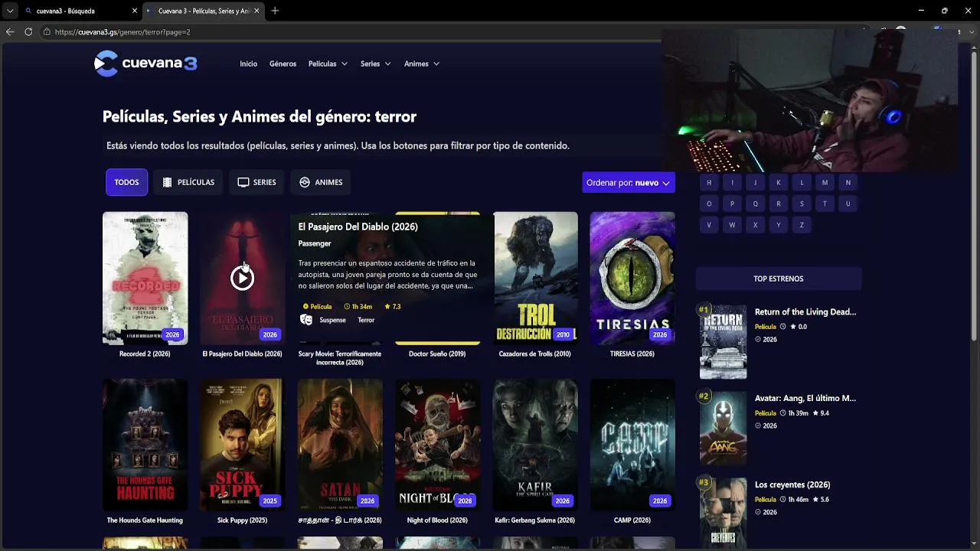Click the Suspense genre tag in the hover card
This screenshot has width=980, height=551.
coord(332,320)
